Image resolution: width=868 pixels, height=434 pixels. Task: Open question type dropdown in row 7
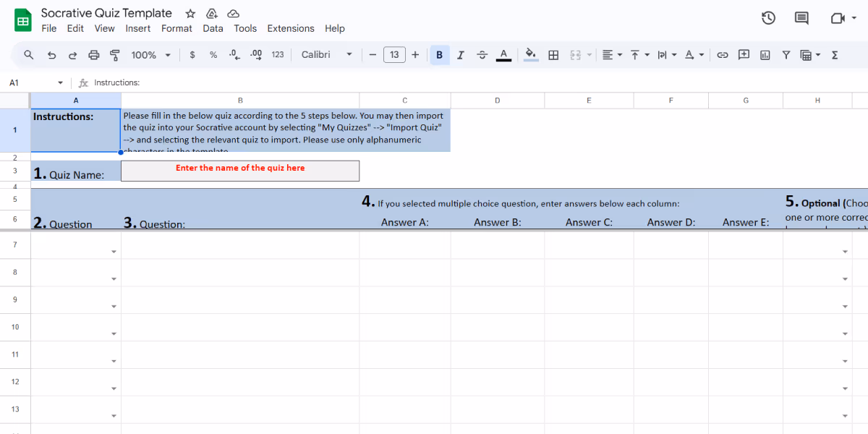(x=114, y=252)
